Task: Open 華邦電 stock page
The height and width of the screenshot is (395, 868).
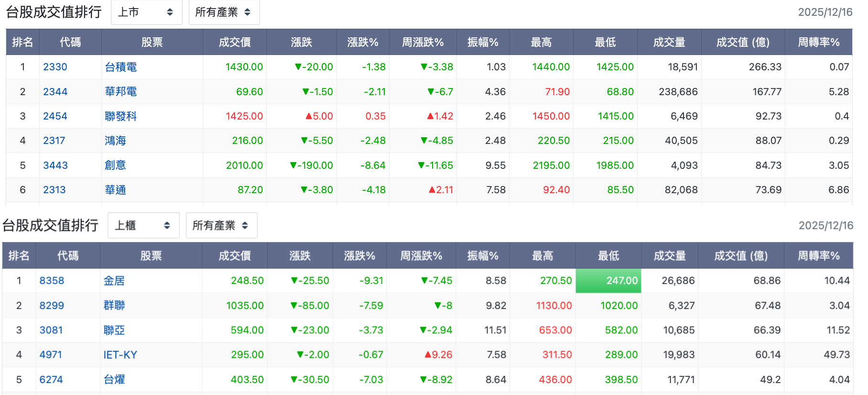Action: pyautogui.click(x=121, y=91)
